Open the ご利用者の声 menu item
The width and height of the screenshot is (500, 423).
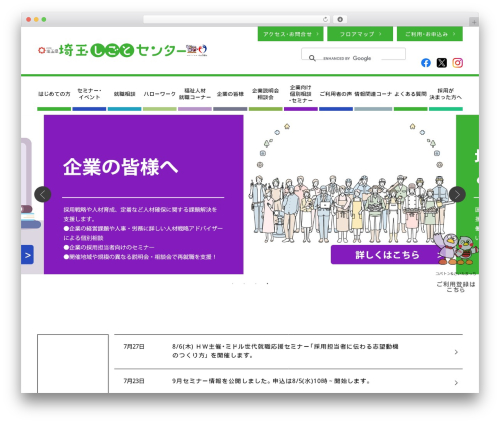336,94
